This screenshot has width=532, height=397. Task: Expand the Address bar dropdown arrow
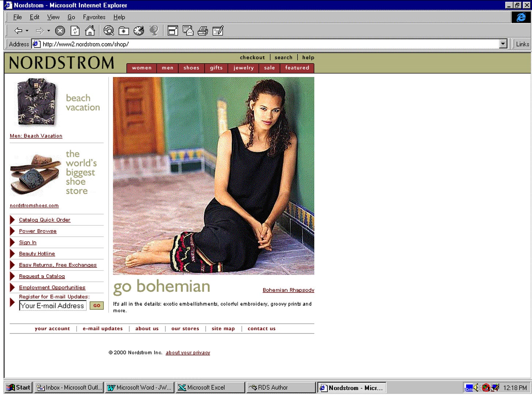click(503, 44)
